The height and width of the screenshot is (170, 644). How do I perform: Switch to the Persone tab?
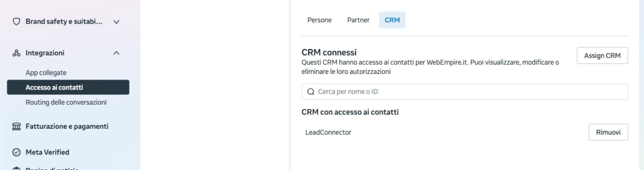[x=319, y=20]
